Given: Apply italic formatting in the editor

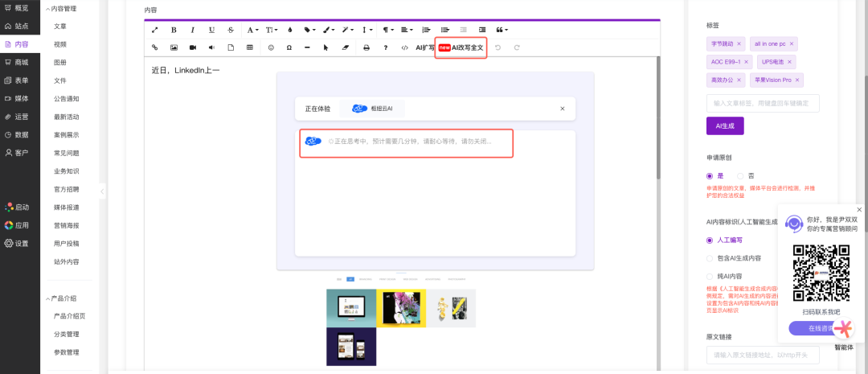Looking at the screenshot, I should 192,30.
